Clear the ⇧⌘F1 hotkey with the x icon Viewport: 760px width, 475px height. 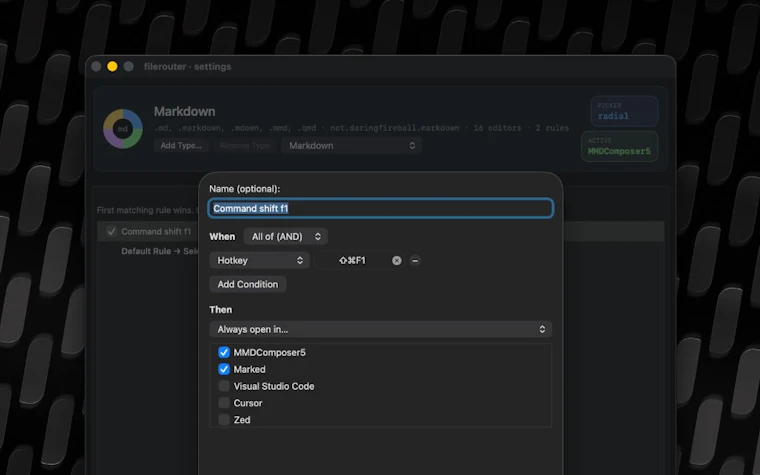(396, 261)
